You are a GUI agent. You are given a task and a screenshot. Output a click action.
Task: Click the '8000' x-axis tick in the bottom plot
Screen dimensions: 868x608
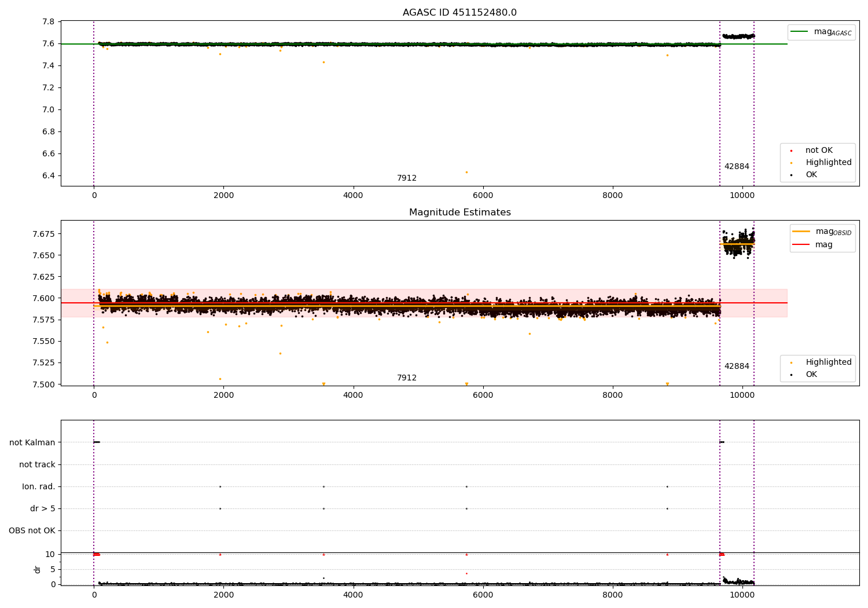[612, 595]
